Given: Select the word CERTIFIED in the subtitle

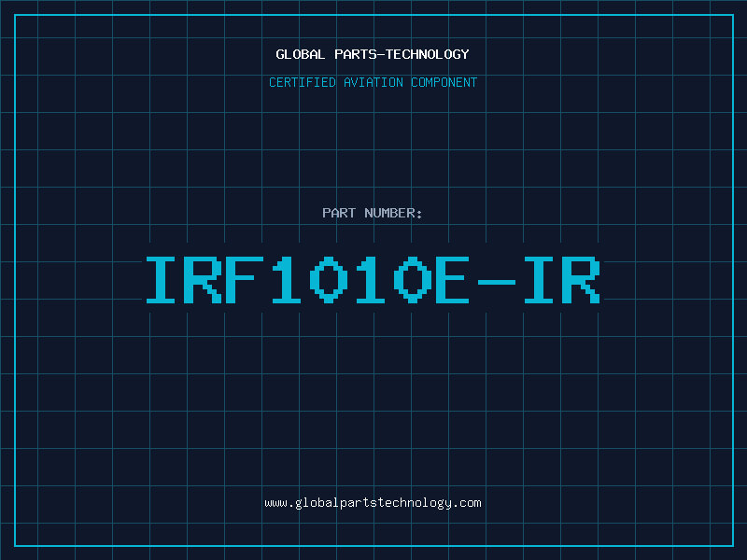Looking at the screenshot, I should point(303,83).
